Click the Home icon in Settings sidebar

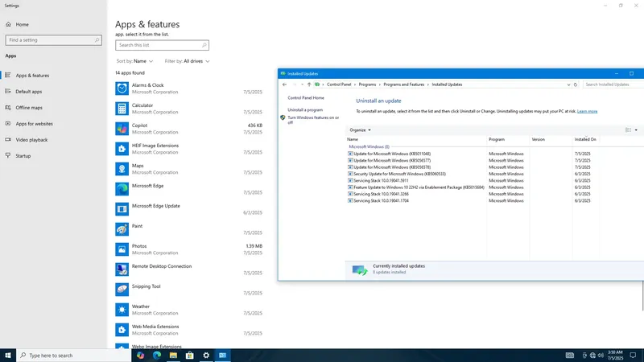pyautogui.click(x=8, y=24)
